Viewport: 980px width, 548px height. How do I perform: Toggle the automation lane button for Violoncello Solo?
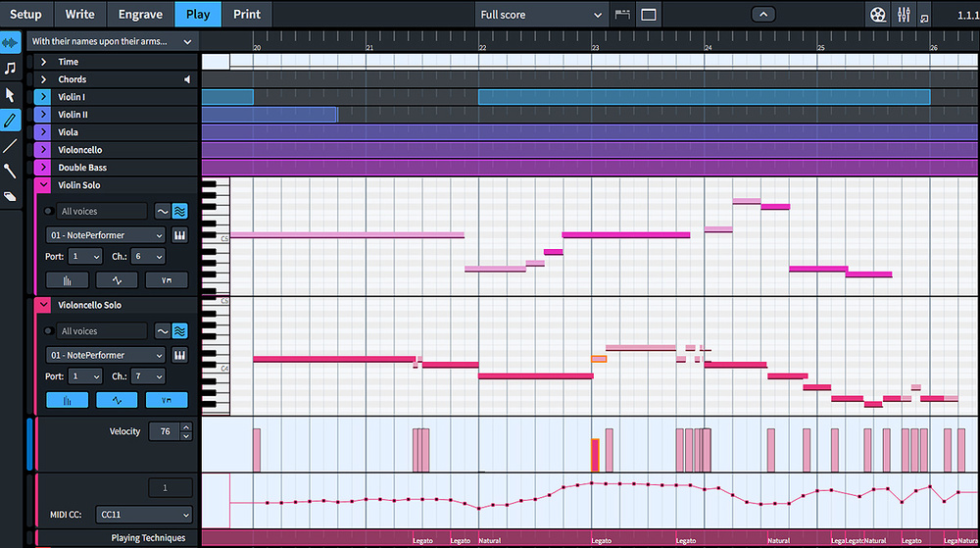117,400
